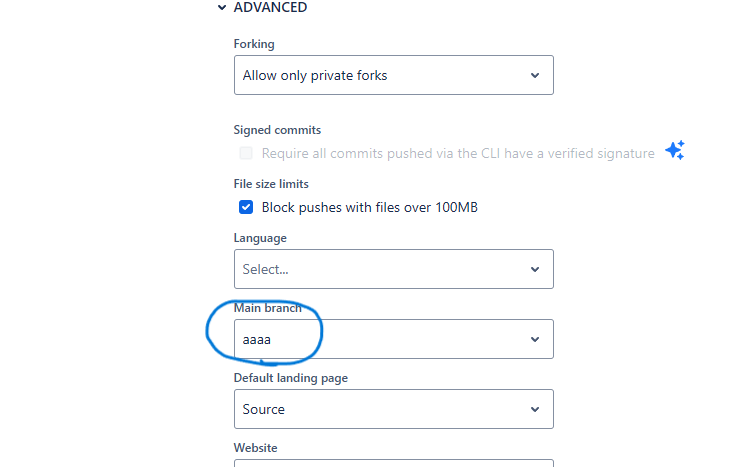Click the Main branch dropdown chevron icon
Viewport: 736px width, 467px height.
tap(535, 339)
